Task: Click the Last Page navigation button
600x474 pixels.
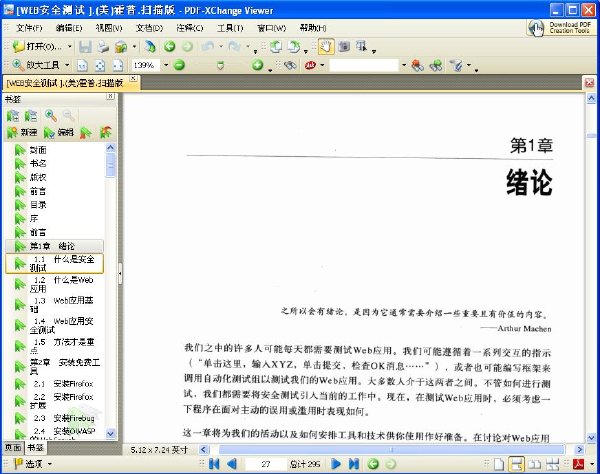Action: click(354, 464)
